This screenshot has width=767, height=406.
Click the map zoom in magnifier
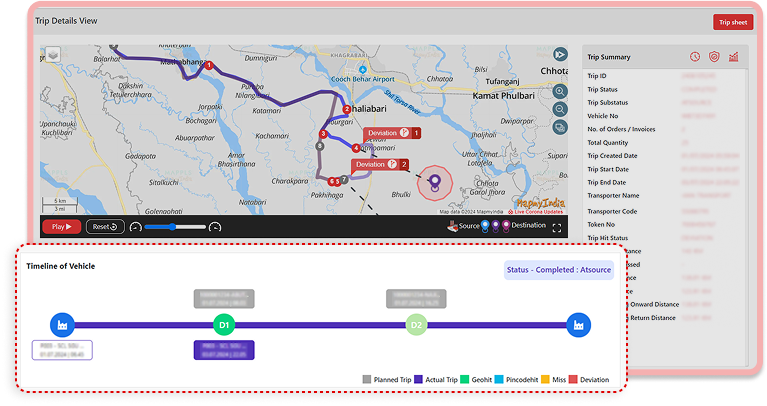(561, 91)
